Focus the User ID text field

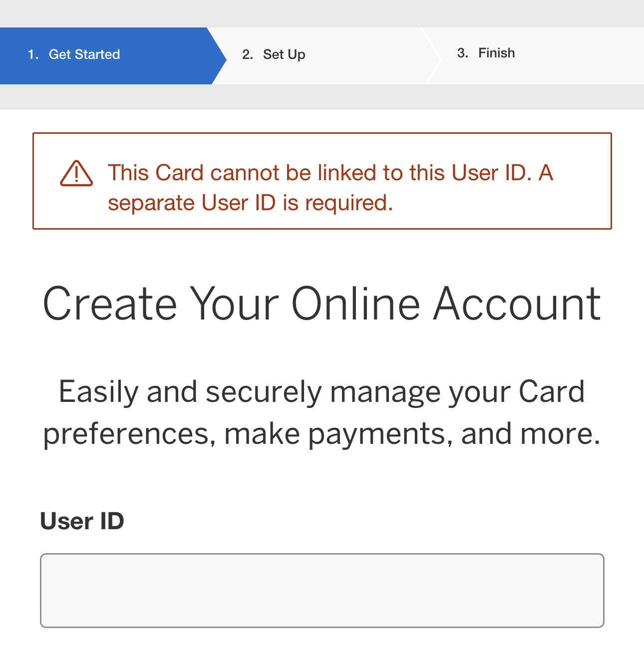[x=322, y=590]
